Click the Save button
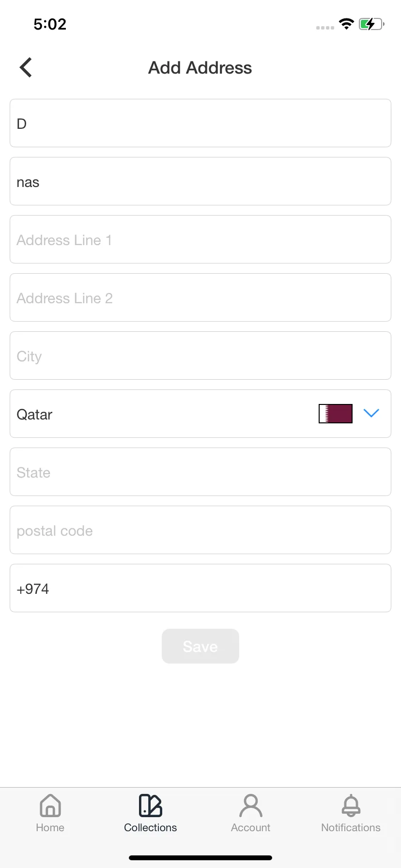The height and width of the screenshot is (868, 401). click(200, 646)
